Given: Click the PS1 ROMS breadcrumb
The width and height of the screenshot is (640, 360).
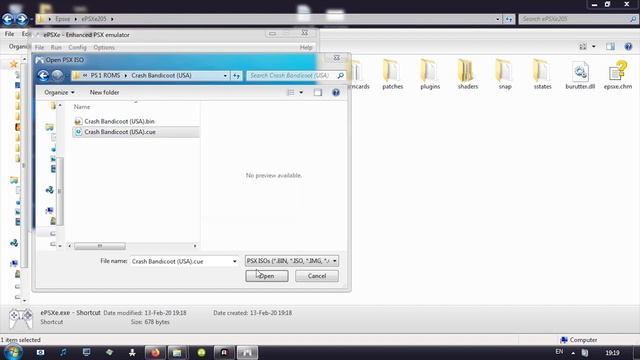Looking at the screenshot, I should (x=105, y=76).
